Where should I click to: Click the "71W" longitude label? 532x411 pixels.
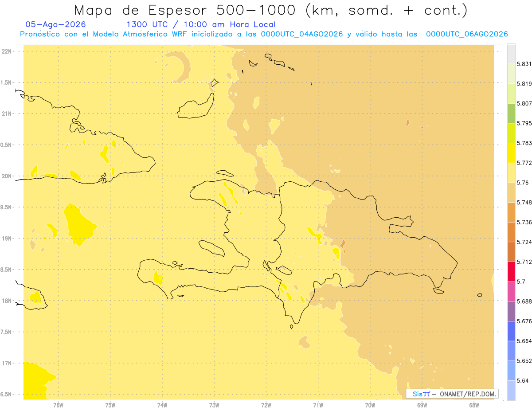318,405
